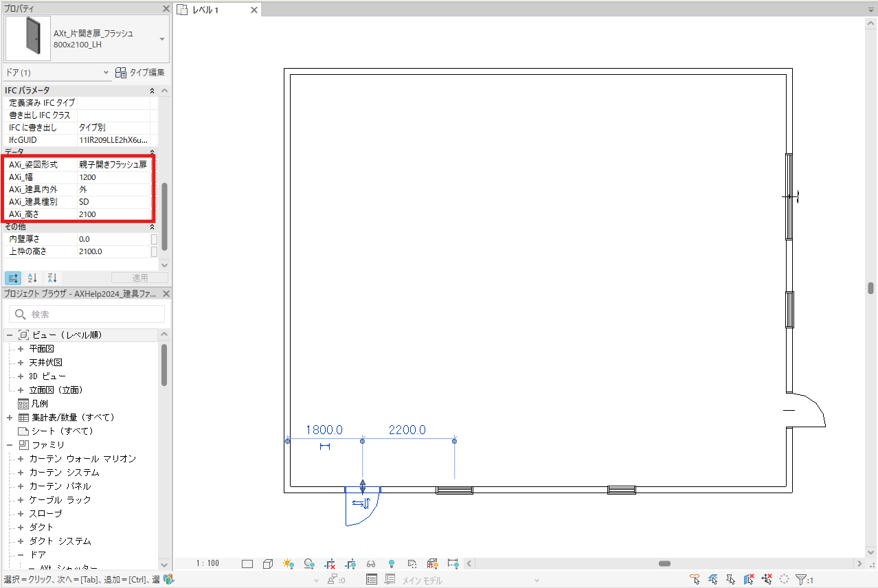The height and width of the screenshot is (588, 878).
Task: Collapse the その他 properties section
Action: pyautogui.click(x=152, y=227)
